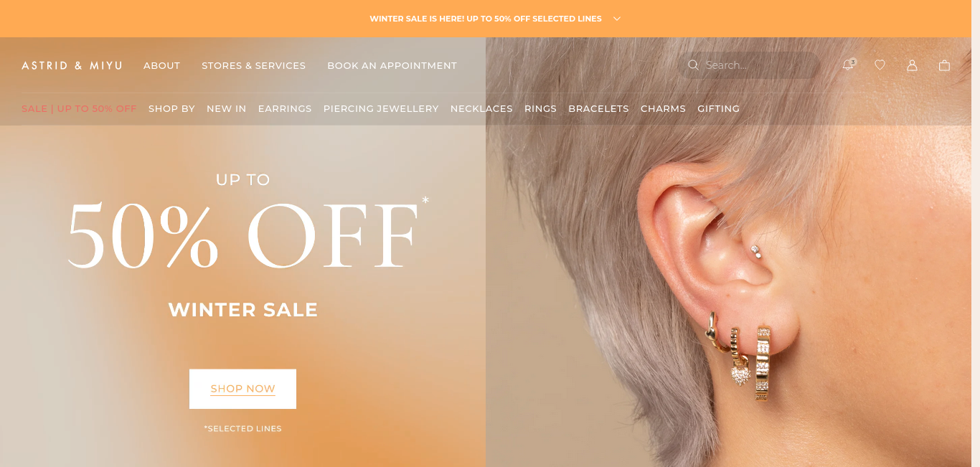Expand the Earrings category menu
The width and height of the screenshot is (980, 467).
[285, 108]
